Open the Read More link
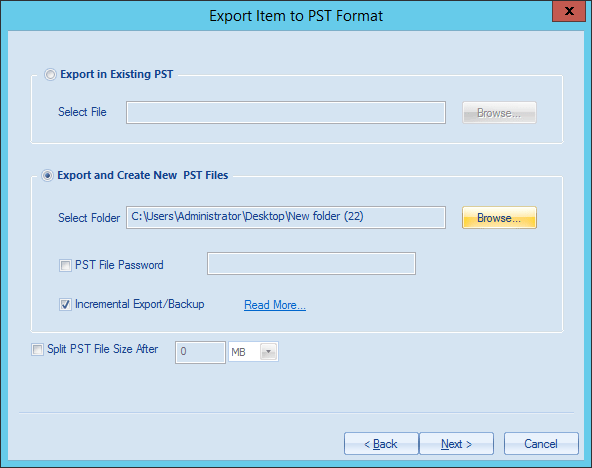The height and width of the screenshot is (468, 592). pos(275,305)
